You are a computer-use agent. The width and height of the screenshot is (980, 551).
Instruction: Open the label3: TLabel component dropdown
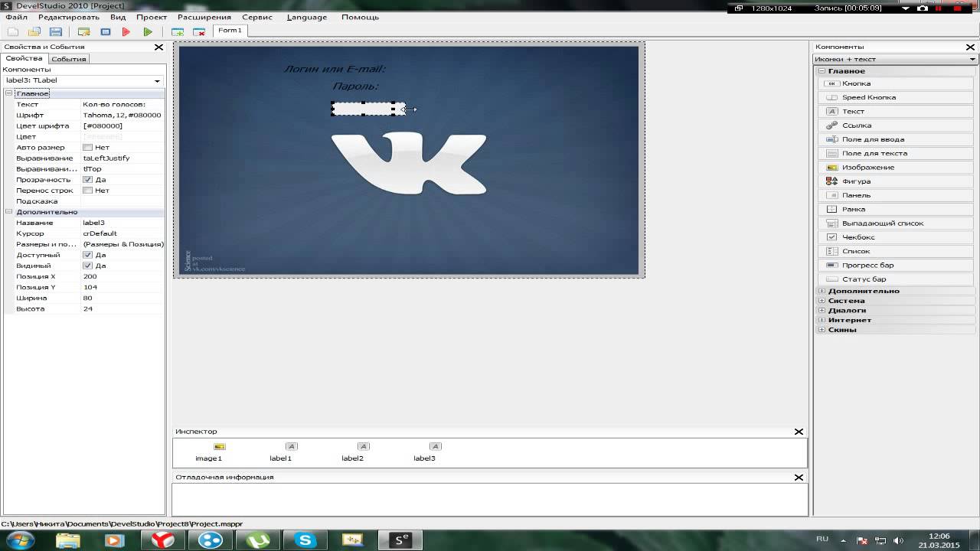pos(157,80)
